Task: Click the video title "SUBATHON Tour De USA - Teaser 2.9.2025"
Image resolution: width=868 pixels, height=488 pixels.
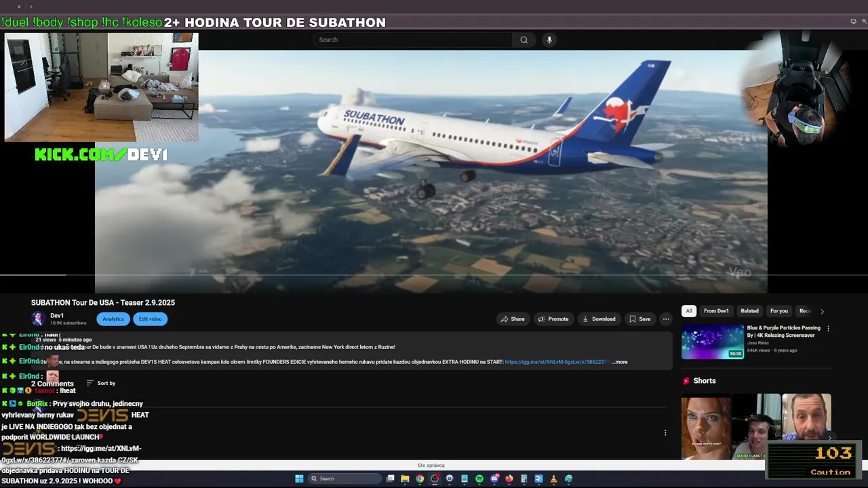Action: (103, 303)
